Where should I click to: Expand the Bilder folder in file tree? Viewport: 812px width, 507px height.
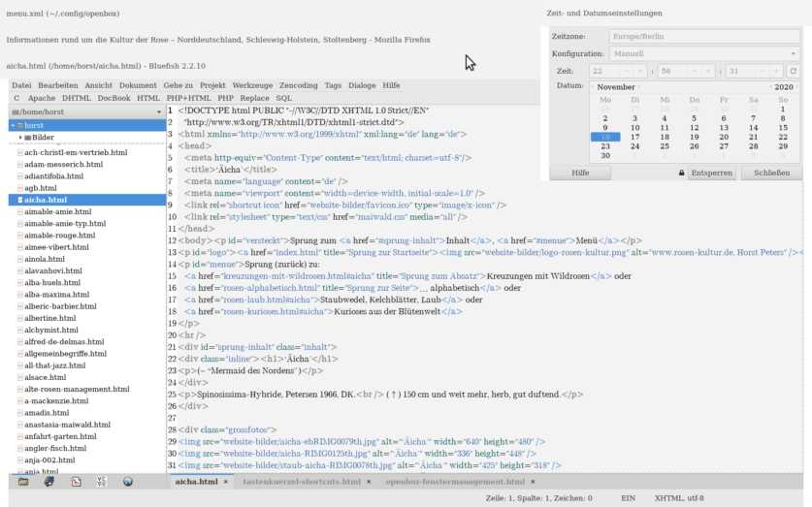20,138
